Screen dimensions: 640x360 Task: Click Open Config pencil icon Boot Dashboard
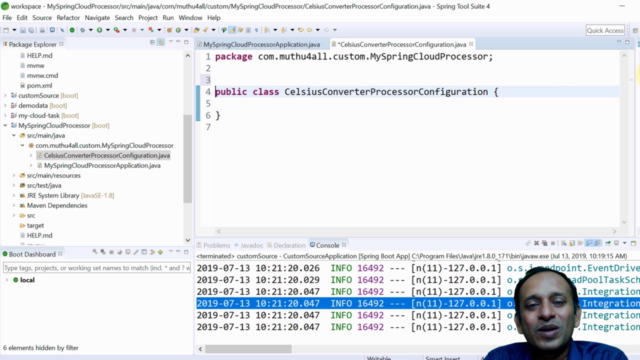136,252
